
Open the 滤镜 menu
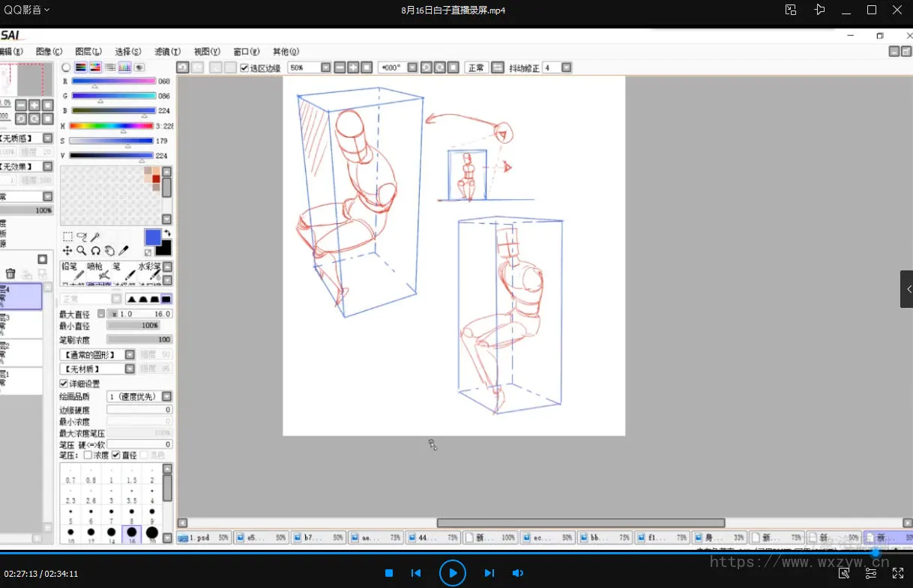pos(167,52)
